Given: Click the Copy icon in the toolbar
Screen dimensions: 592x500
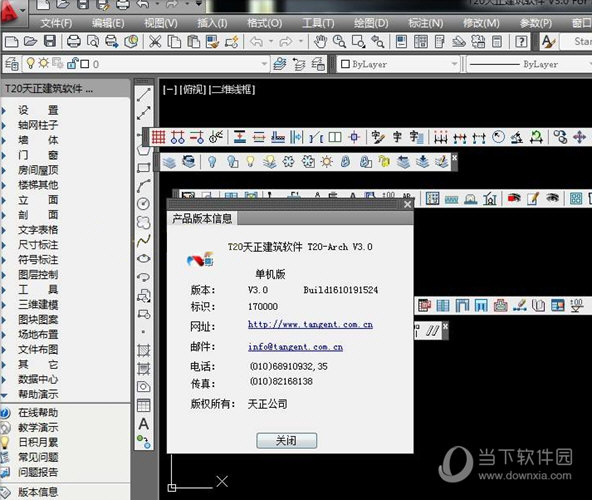Looking at the screenshot, I should pos(174,42).
